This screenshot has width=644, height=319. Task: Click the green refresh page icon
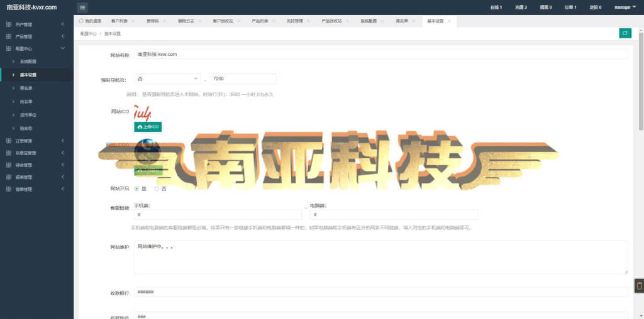pyautogui.click(x=625, y=33)
